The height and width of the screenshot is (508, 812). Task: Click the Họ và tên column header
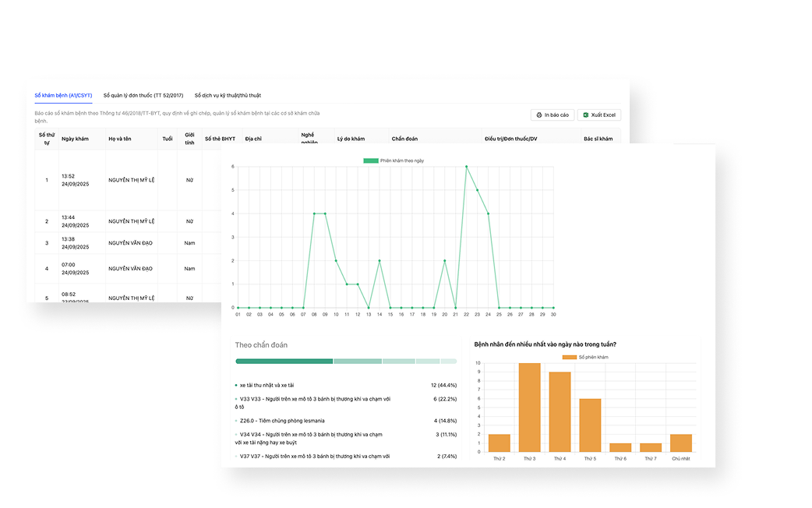(x=120, y=139)
